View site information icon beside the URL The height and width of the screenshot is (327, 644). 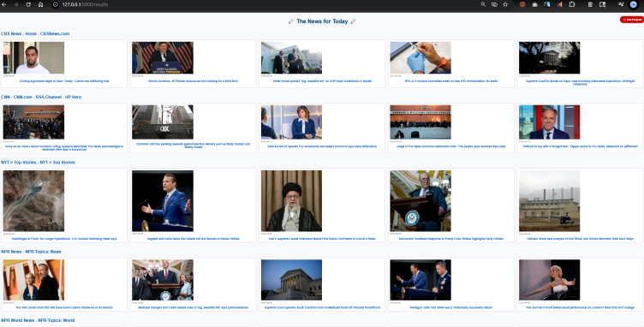[x=56, y=4]
